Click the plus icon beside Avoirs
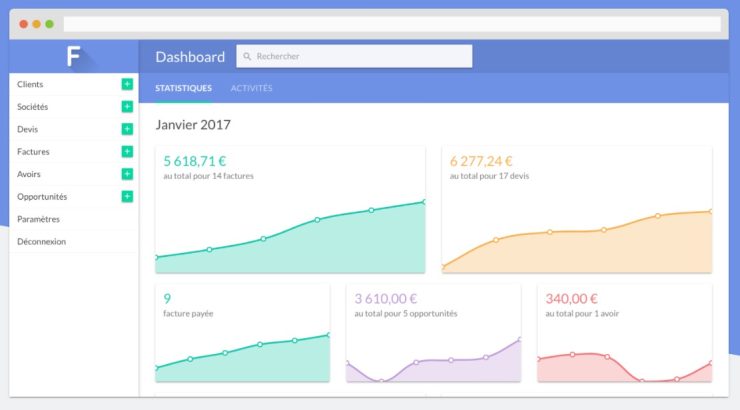740x410 pixels. (x=127, y=174)
